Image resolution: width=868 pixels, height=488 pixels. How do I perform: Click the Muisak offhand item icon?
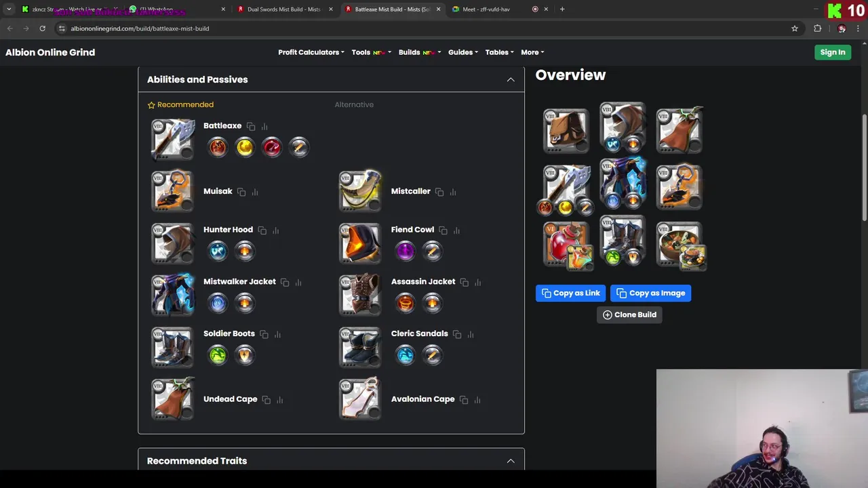point(173,191)
